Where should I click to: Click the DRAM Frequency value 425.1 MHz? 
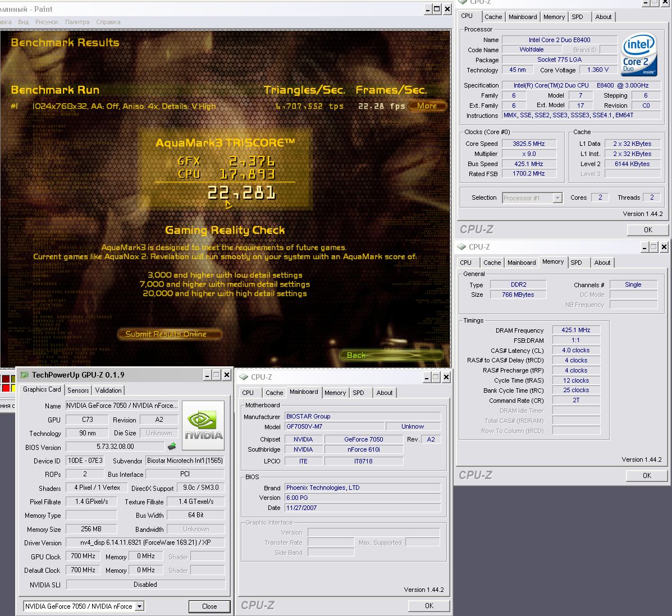(576, 330)
